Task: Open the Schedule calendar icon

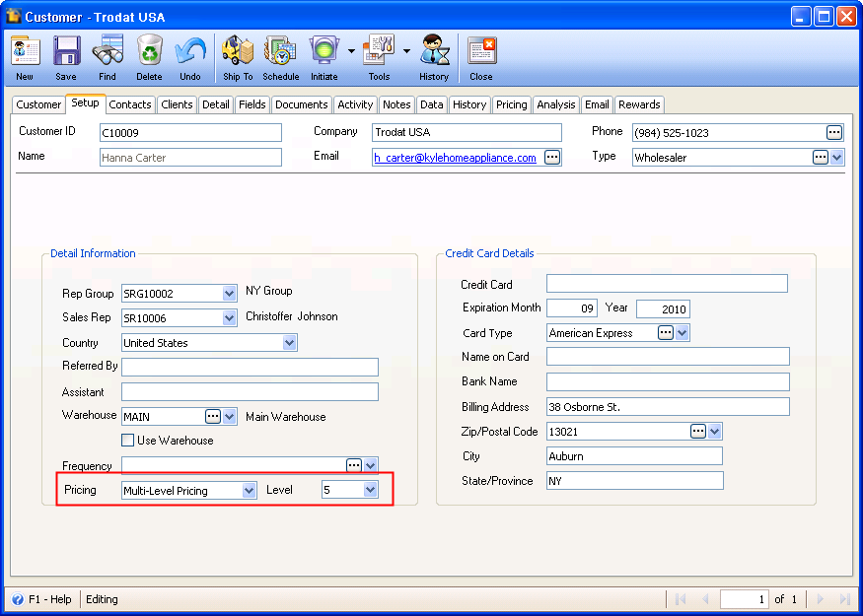Action: click(x=280, y=51)
